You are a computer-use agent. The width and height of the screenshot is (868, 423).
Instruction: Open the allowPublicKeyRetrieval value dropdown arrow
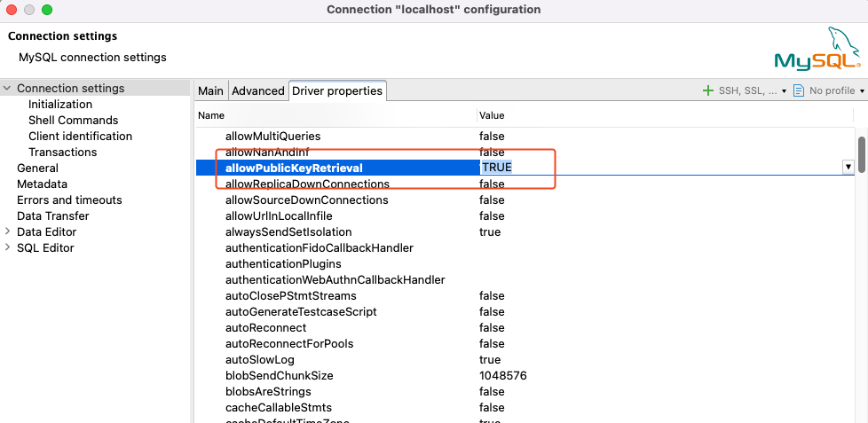click(848, 168)
